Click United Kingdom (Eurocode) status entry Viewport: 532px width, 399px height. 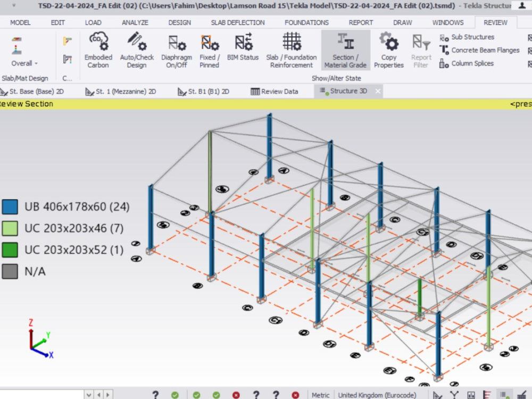[377, 395]
